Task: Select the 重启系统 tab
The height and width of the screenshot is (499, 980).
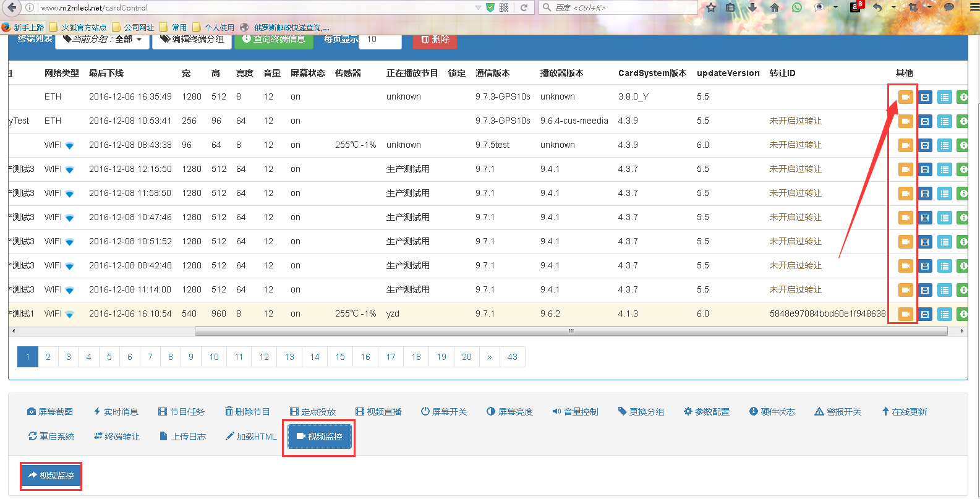Action: click(x=51, y=437)
